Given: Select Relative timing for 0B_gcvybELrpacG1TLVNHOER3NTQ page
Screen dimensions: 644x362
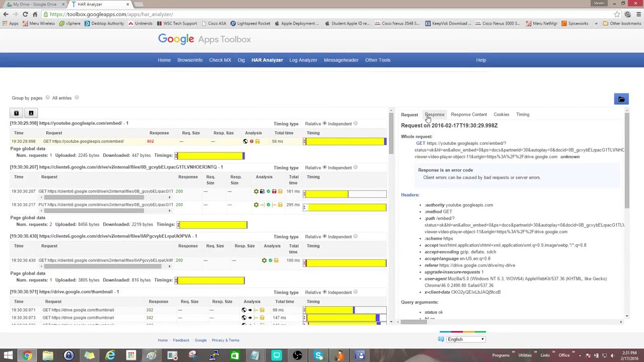Looking at the screenshot, I should (325, 167).
